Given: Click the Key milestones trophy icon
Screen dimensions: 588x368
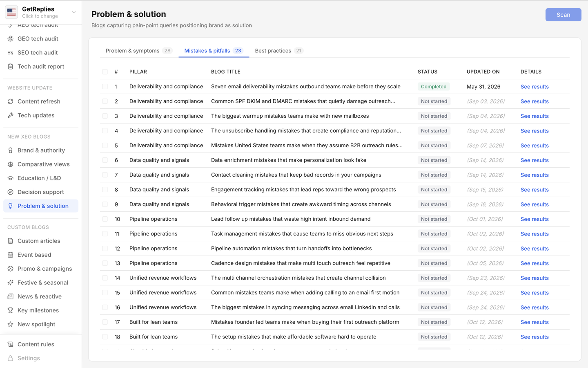Looking at the screenshot, I should point(11,310).
